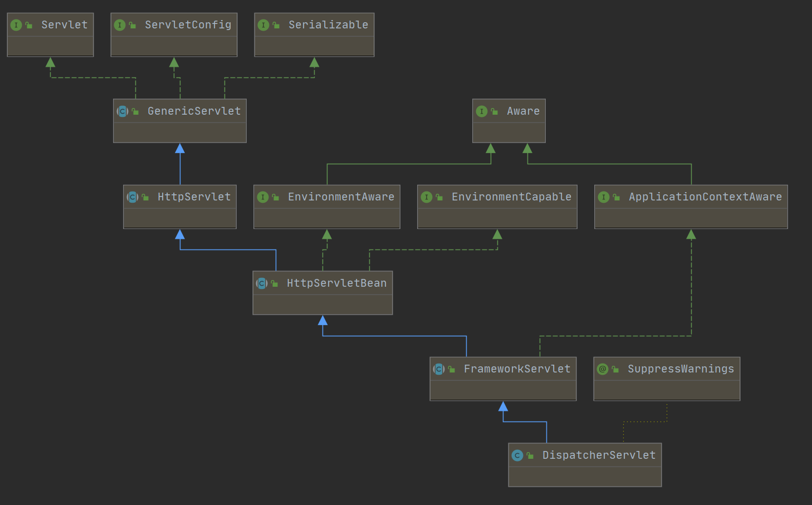
Task: Click the interface icon on EnvironmentAware
Action: pyautogui.click(x=263, y=197)
